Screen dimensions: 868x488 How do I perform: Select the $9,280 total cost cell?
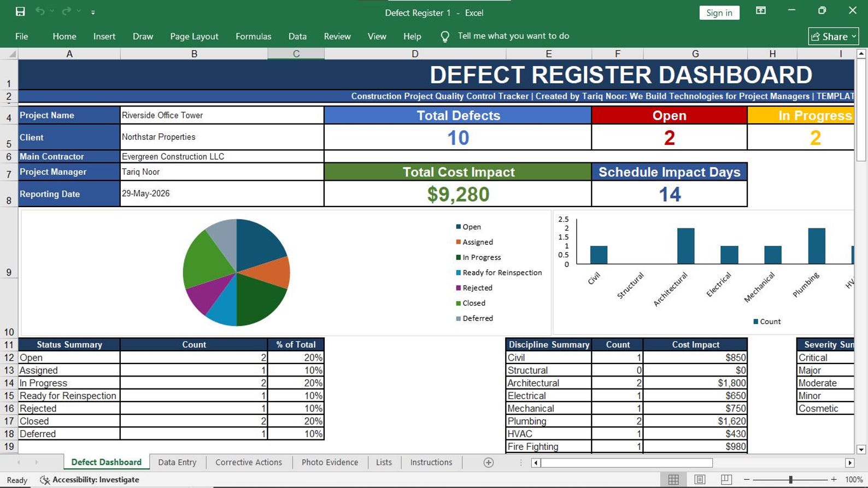coord(458,194)
